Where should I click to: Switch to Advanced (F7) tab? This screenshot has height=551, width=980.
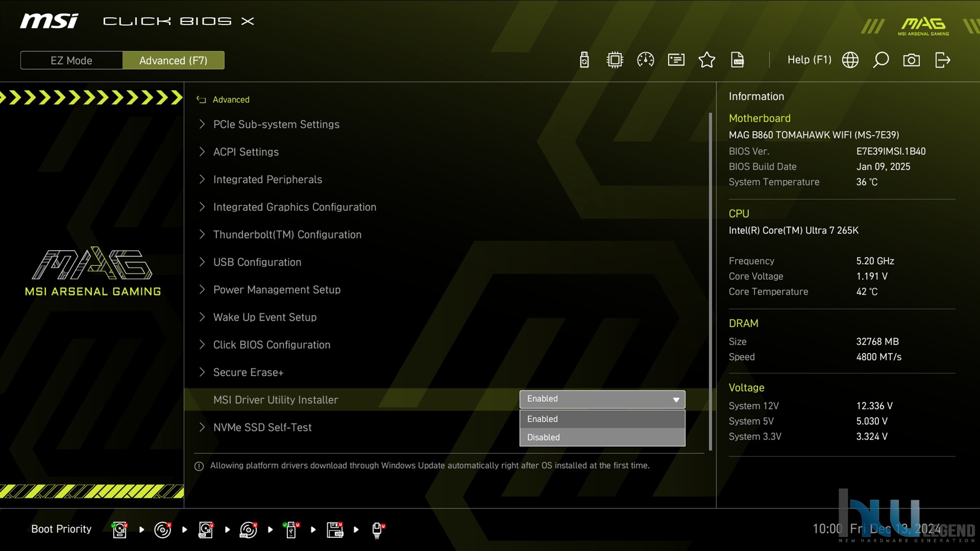(x=173, y=60)
